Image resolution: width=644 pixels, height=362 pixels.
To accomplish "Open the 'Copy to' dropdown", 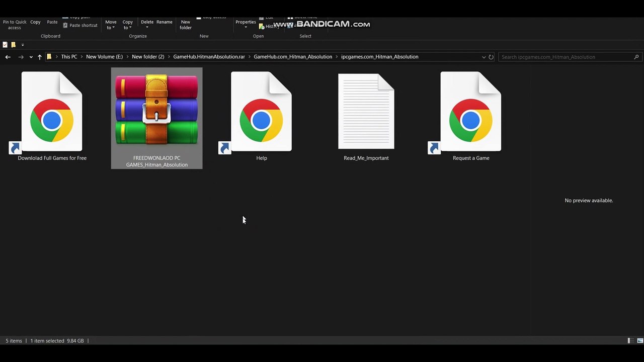I will pos(128,25).
